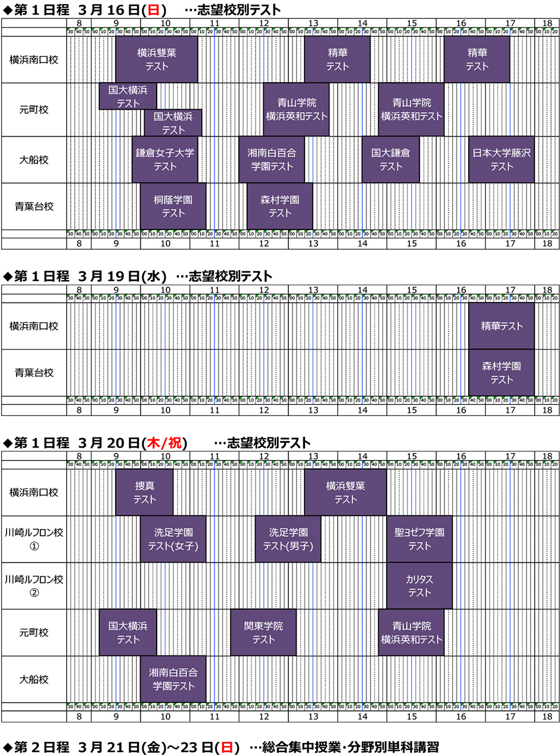
Task: Select the later 精華テスト block on March 16
Action: tap(477, 60)
